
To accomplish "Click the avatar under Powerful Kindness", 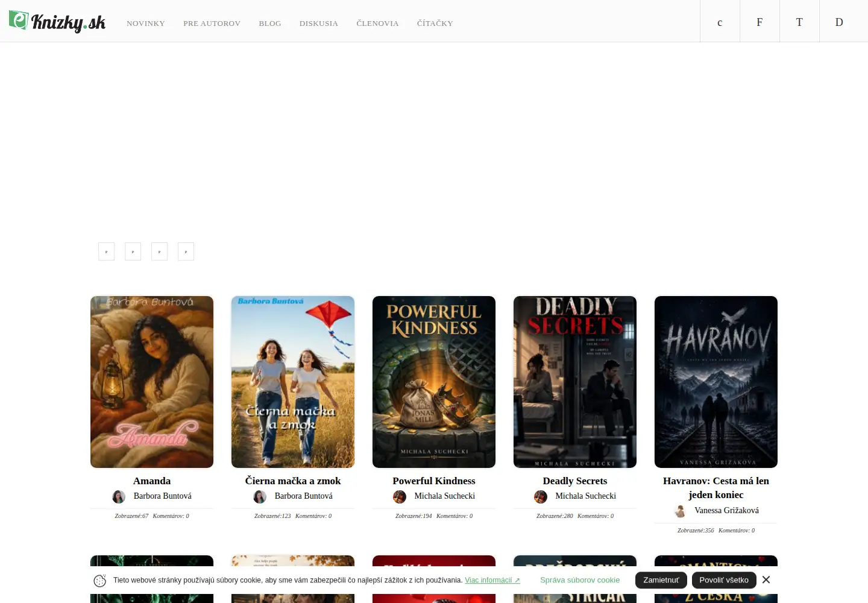I will (x=400, y=497).
